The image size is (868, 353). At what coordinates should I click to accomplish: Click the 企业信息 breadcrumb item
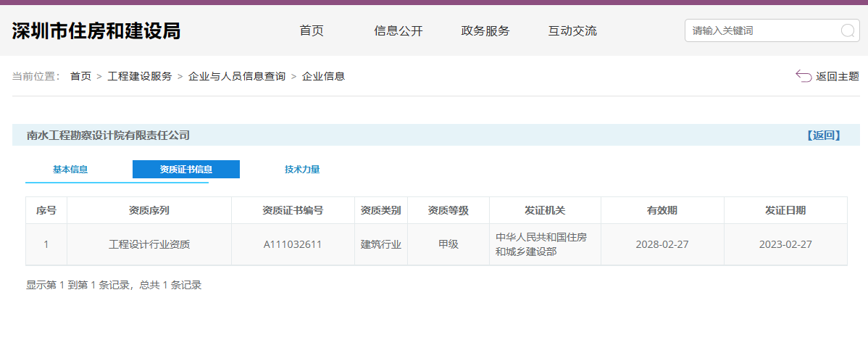point(323,76)
